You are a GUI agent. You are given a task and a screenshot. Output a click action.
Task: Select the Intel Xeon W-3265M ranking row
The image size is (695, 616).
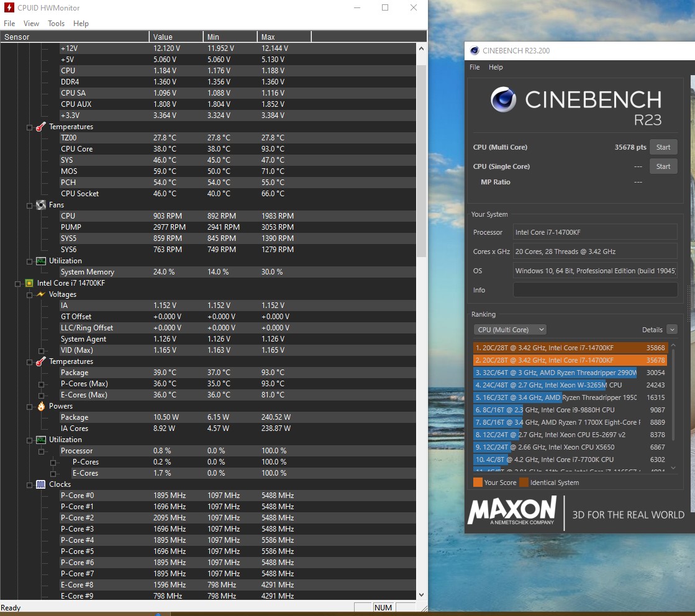pyautogui.click(x=570, y=385)
